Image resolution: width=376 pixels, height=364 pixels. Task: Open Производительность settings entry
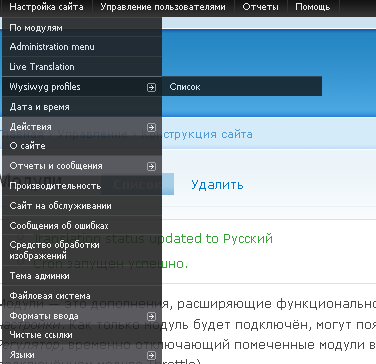pyautogui.click(x=82, y=186)
